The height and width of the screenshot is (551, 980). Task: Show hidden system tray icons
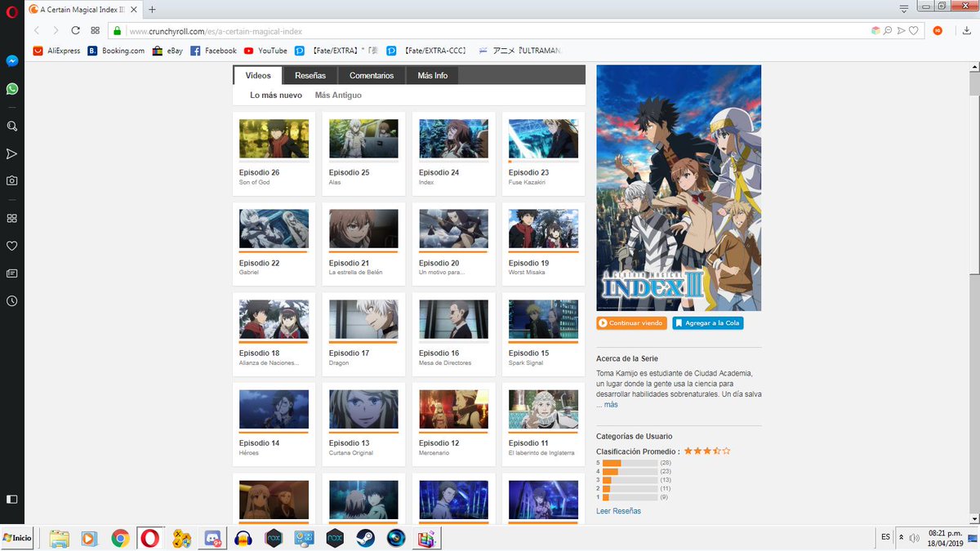(x=901, y=537)
